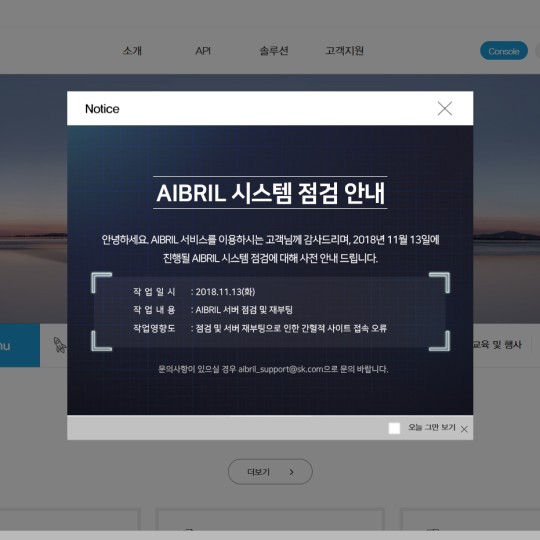
Task: Click the 'Notice' title text
Action: tap(102, 109)
